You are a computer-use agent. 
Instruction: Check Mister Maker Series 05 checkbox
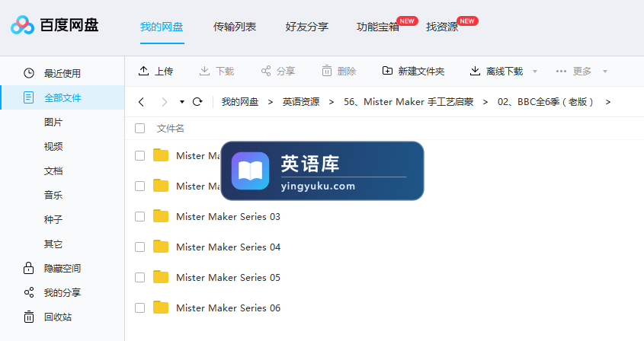pyautogui.click(x=139, y=277)
